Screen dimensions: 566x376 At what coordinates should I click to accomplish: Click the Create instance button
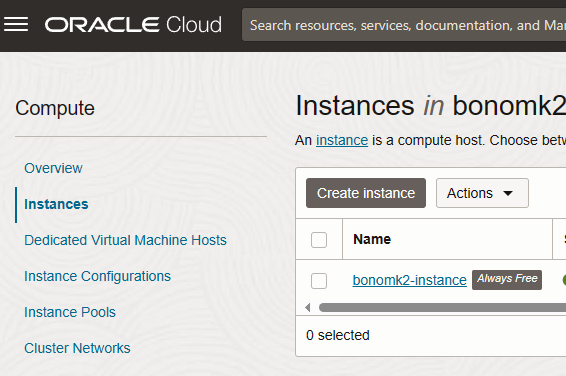click(366, 193)
